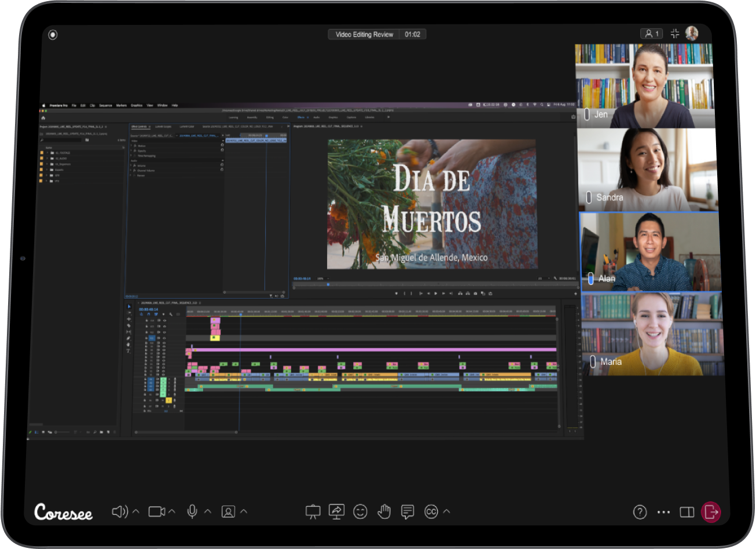Toggle the side panel layout icon

(x=687, y=512)
